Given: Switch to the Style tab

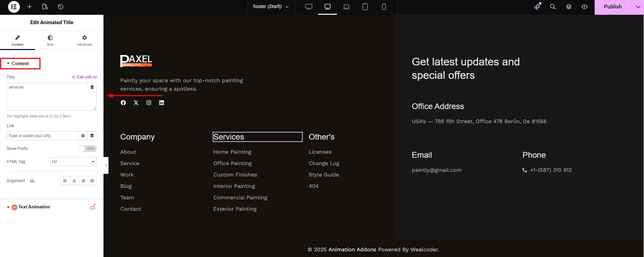Looking at the screenshot, I should [50, 41].
